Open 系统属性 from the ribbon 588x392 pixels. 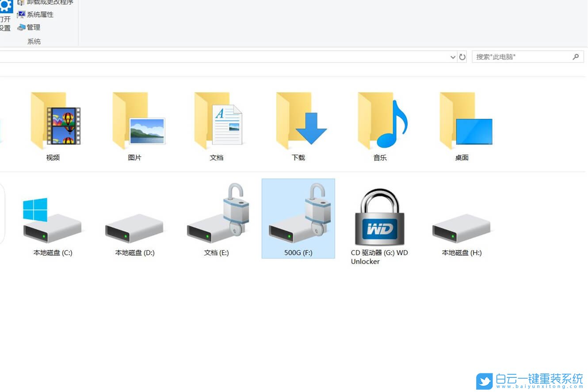(39, 14)
